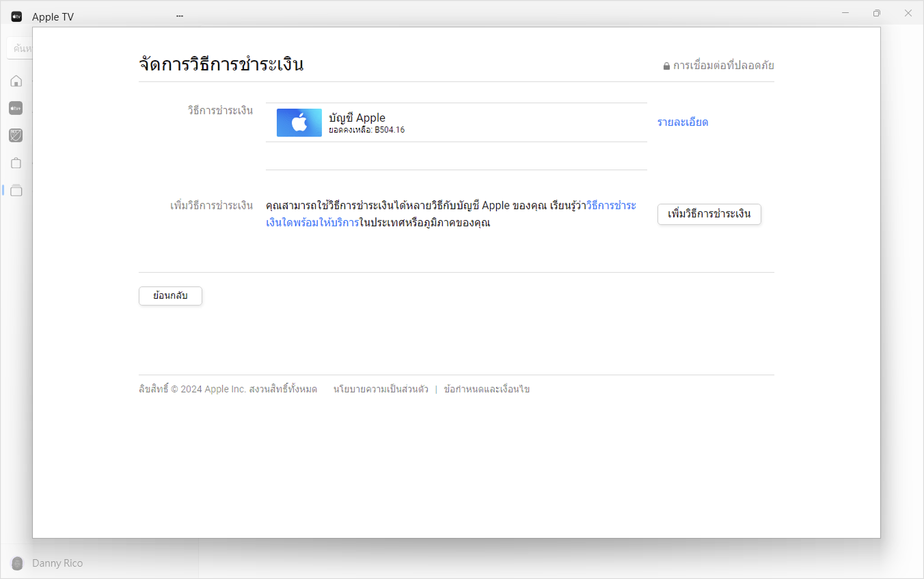Open the นโยบายความเป็นส่วนตัว privacy policy link
Screen dimensions: 924x579
tap(380, 389)
